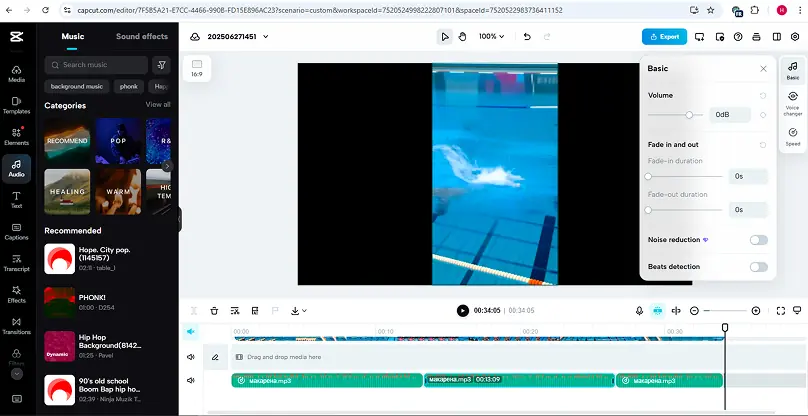The image size is (808, 416).
Task: Zoom out timeline with minus icon
Action: (694, 310)
